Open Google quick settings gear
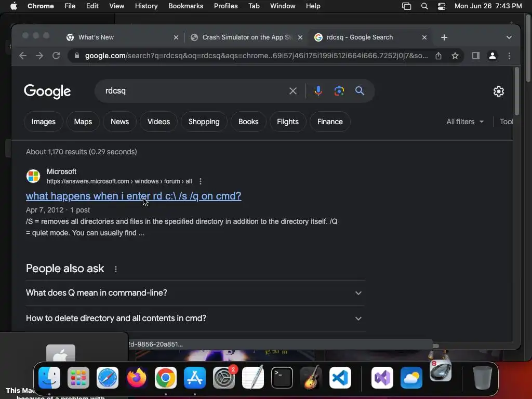This screenshot has height=399, width=532. tap(498, 91)
